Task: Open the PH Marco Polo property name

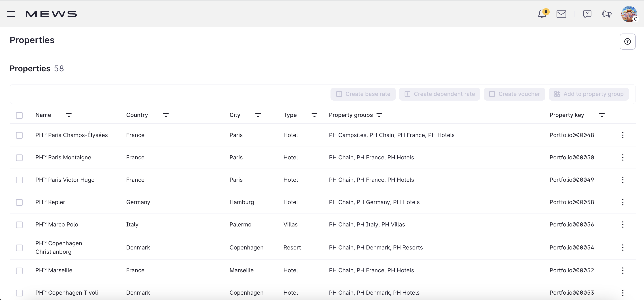Action: point(57,224)
